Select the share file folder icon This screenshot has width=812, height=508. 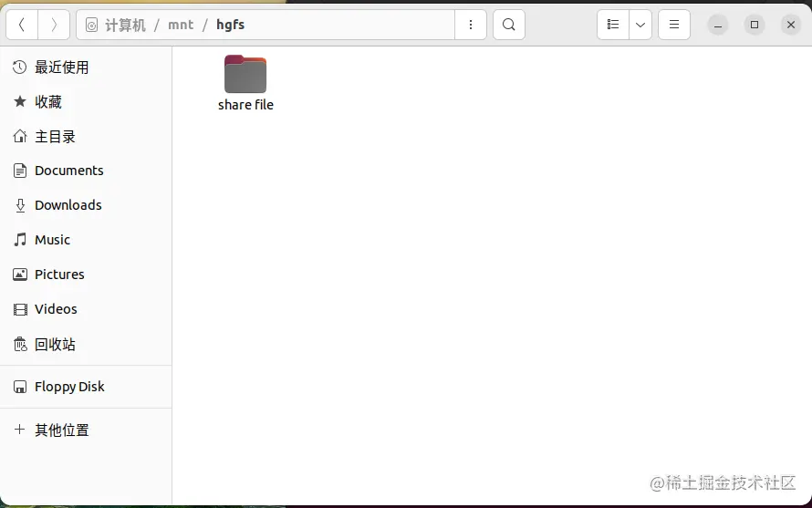click(x=245, y=74)
